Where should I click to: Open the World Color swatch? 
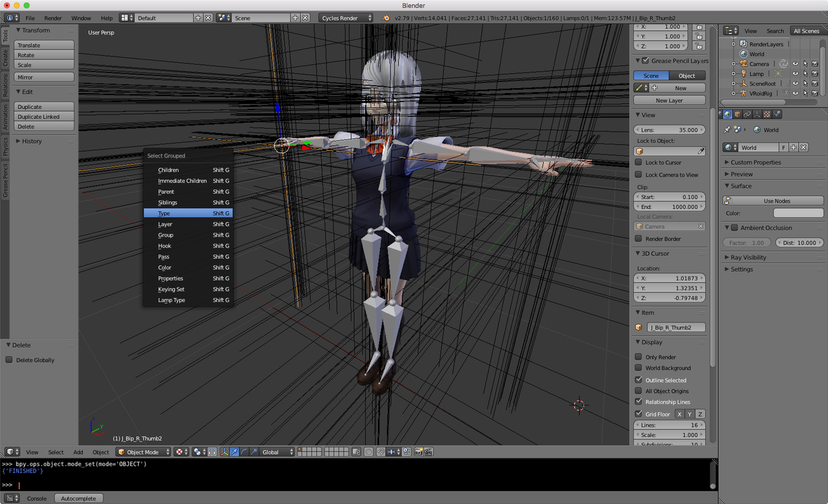pyautogui.click(x=798, y=213)
